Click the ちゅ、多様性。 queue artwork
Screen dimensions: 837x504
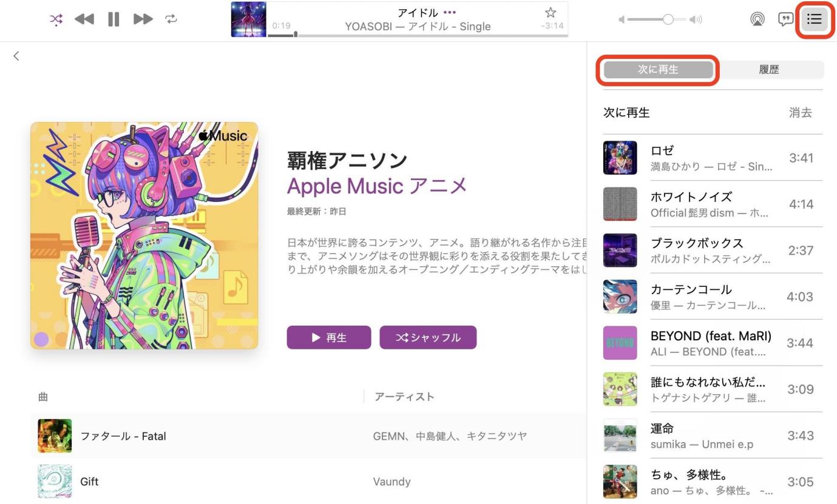620,482
